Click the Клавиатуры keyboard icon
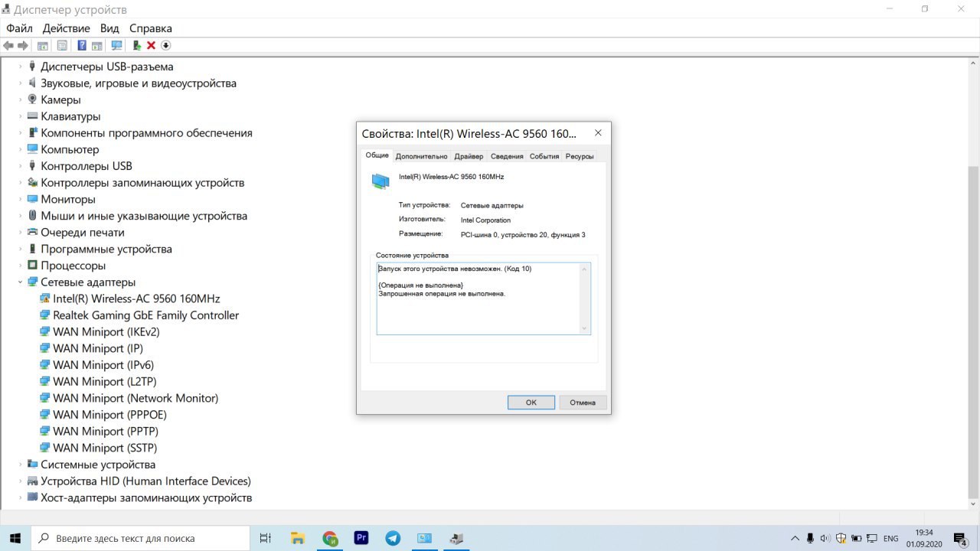The width and height of the screenshot is (980, 551). [x=32, y=116]
